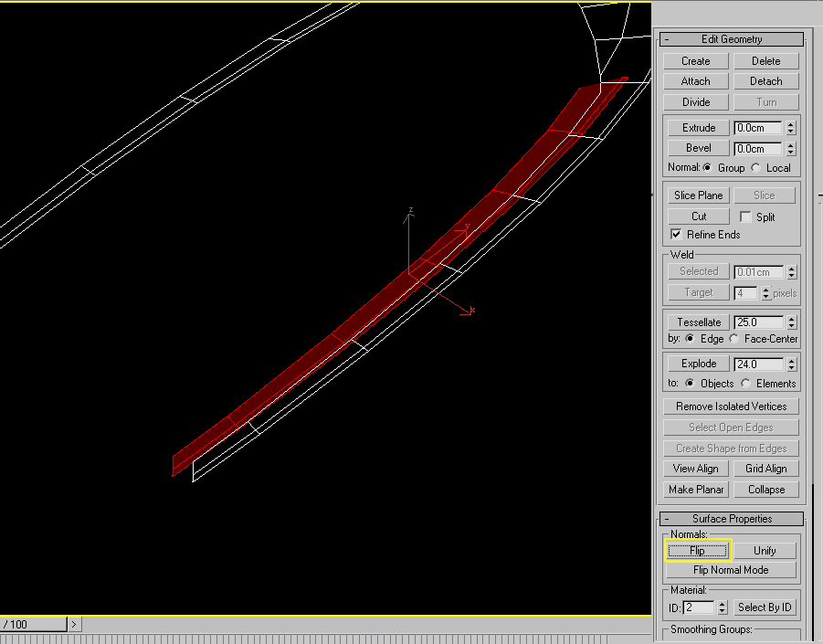The width and height of the screenshot is (823, 644).
Task: Adjust the Explode value spinner
Action: click(792, 364)
